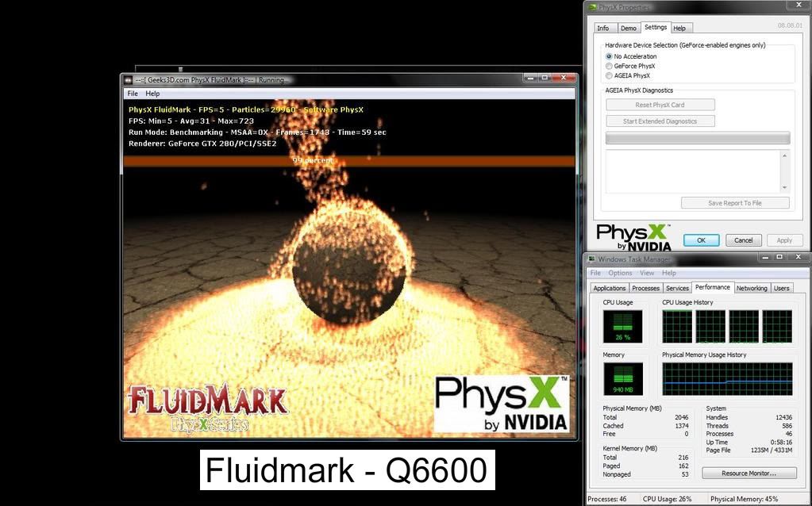Close the Windows Task Manager window

click(798, 257)
